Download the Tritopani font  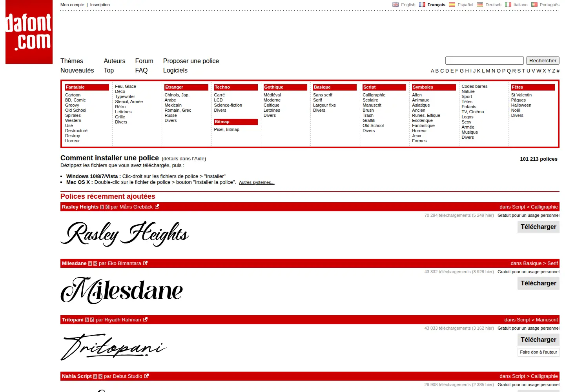tap(538, 340)
